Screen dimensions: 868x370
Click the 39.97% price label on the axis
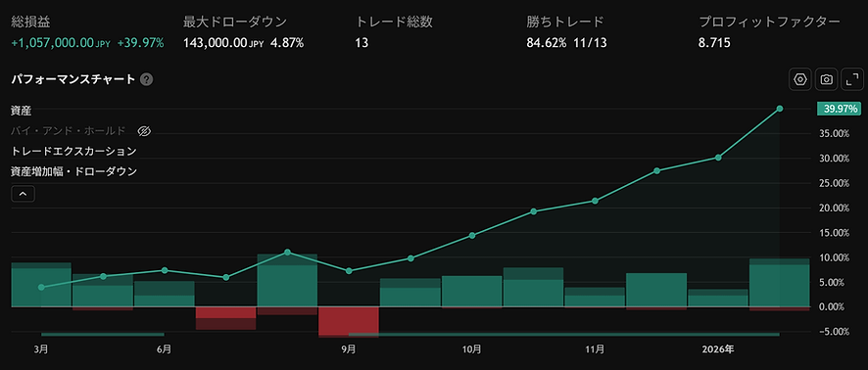(840, 109)
